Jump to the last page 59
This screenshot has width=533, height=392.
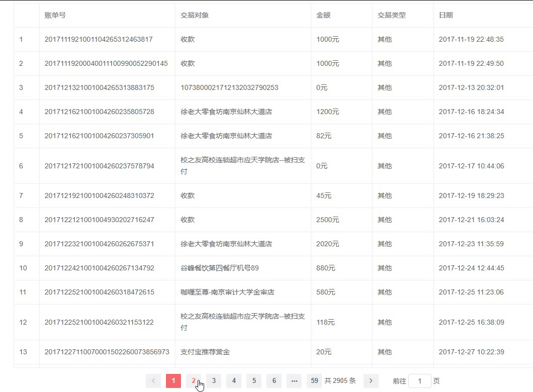point(314,381)
